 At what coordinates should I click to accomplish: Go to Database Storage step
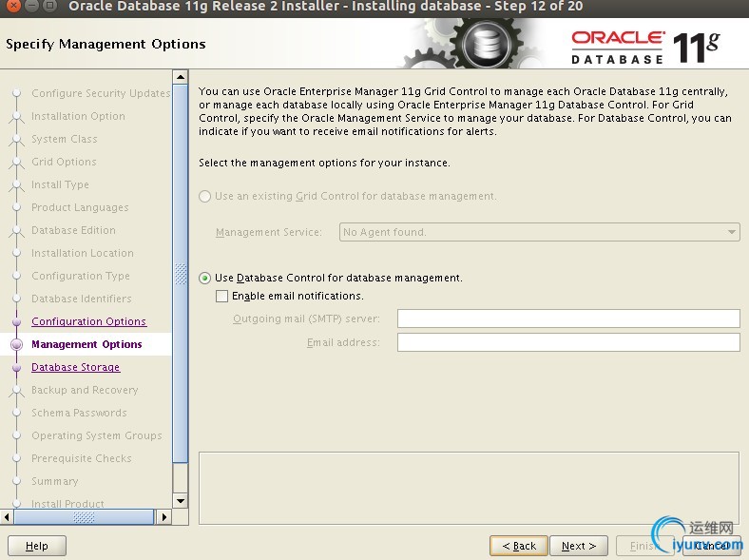(75, 367)
